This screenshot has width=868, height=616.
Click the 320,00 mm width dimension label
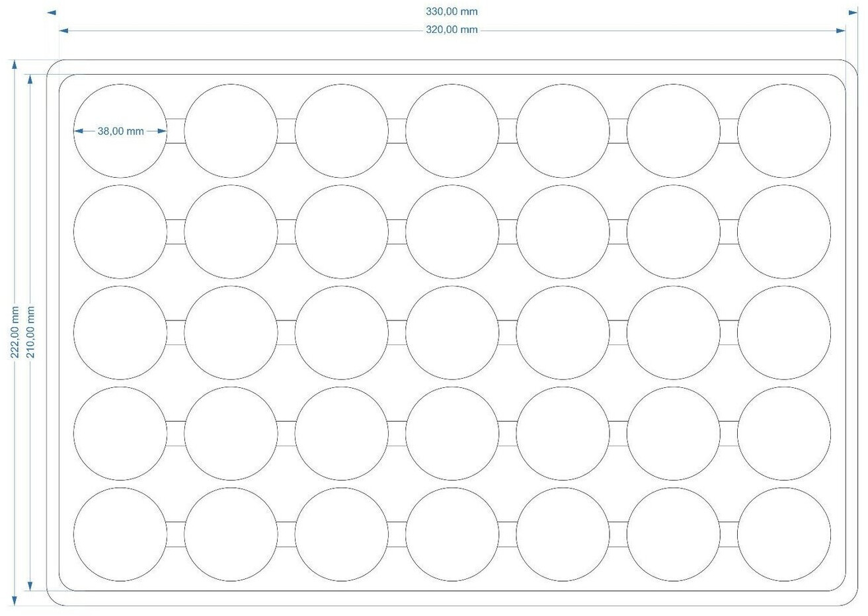pos(452,30)
